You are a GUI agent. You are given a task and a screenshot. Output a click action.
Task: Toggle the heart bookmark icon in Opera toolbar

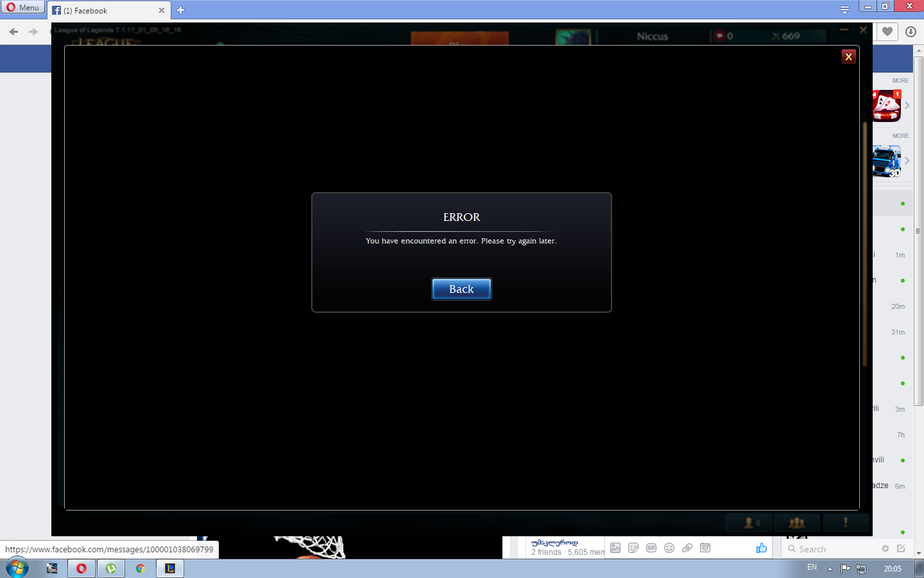click(886, 31)
